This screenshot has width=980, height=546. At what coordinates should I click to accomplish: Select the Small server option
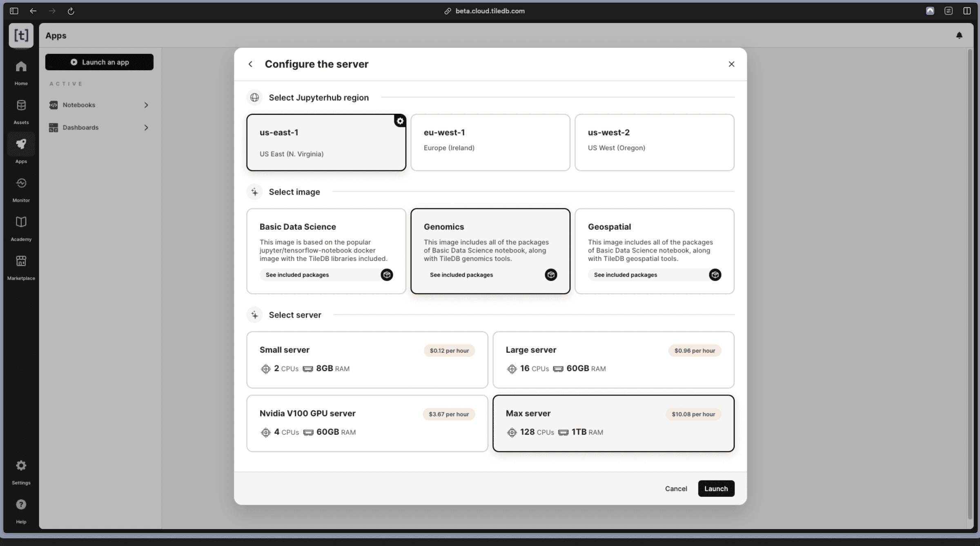(367, 360)
